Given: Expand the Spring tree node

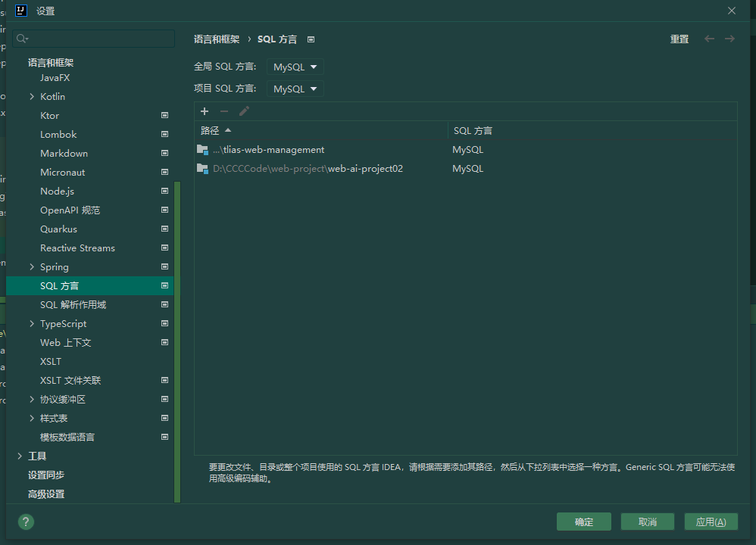Looking at the screenshot, I should 32,266.
